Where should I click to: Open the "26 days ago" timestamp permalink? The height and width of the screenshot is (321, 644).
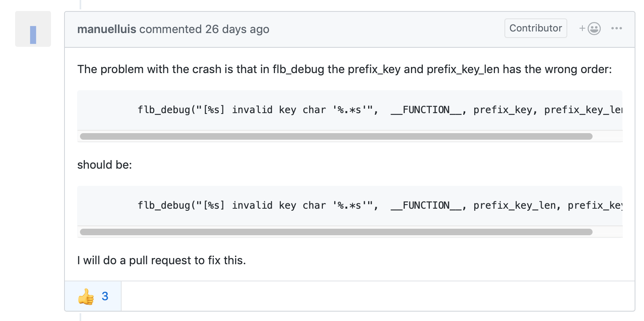tap(237, 29)
